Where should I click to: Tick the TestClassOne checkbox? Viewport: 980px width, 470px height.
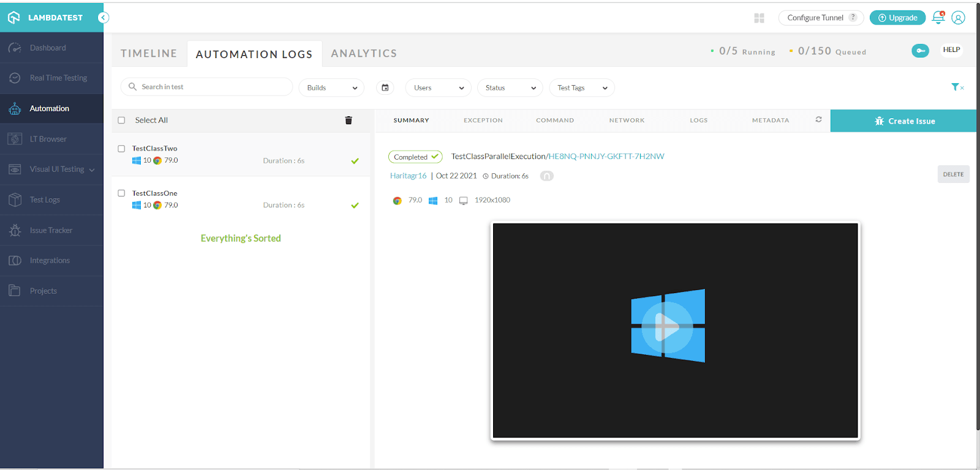[x=121, y=193]
